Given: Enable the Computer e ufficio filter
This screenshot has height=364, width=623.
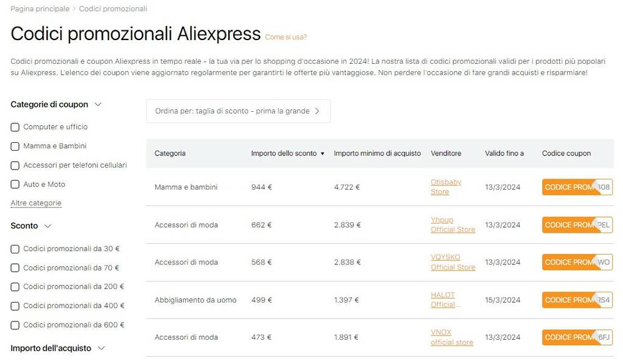Looking at the screenshot, I should 14,127.
